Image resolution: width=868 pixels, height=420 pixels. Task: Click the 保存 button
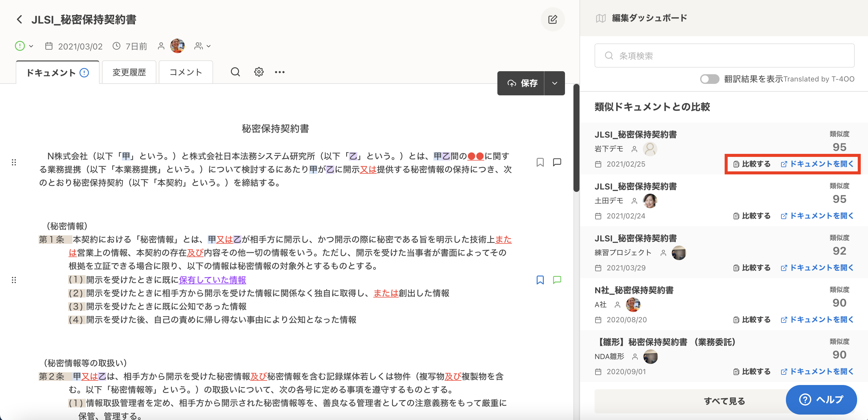tap(521, 83)
